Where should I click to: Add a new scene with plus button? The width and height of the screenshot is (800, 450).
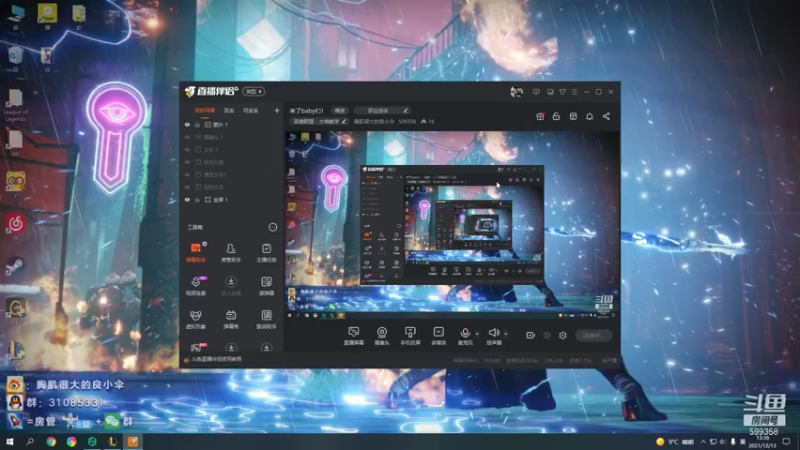click(277, 110)
